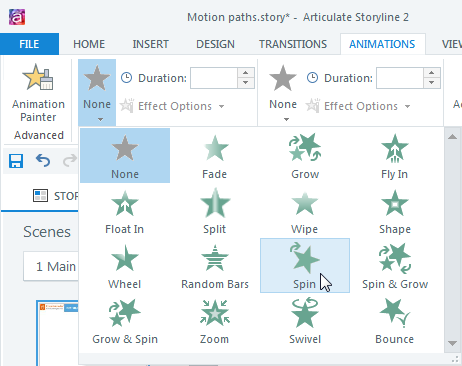Increase exit animation duration
The image size is (462, 366).
pyautogui.click(x=432, y=73)
